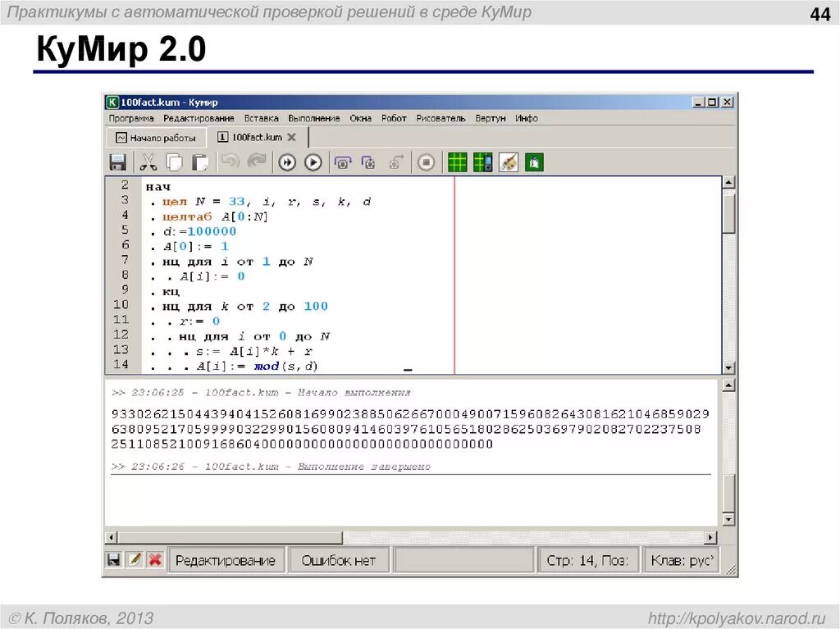Maximize the Кумир window

(x=713, y=102)
